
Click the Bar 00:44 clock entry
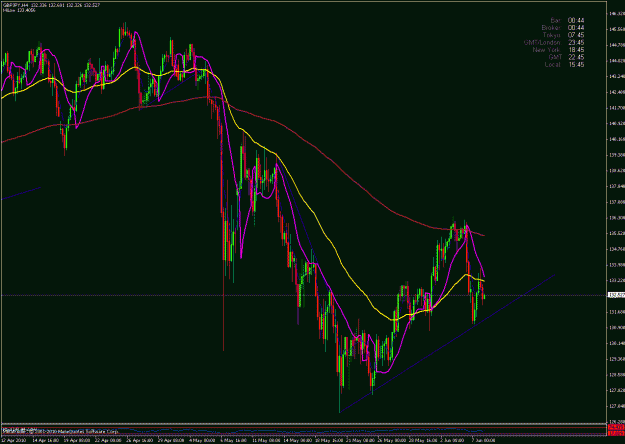568,20
